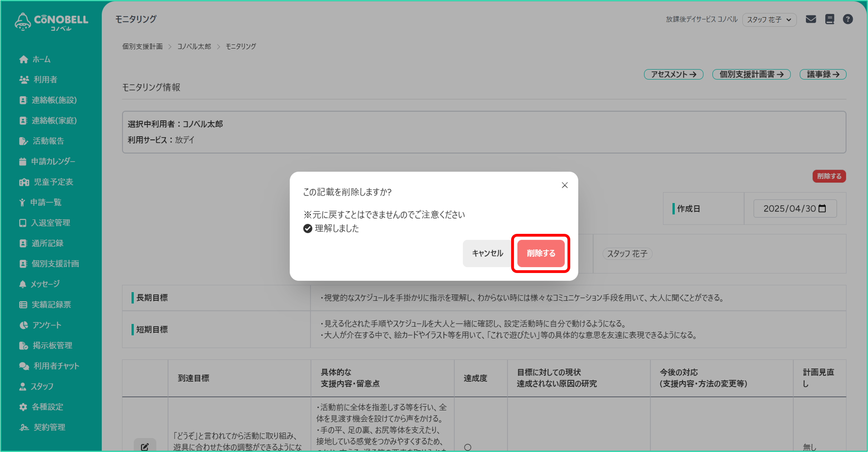Click the 活動報告 document-pen icon
This screenshot has height=452, width=868.
[23, 141]
